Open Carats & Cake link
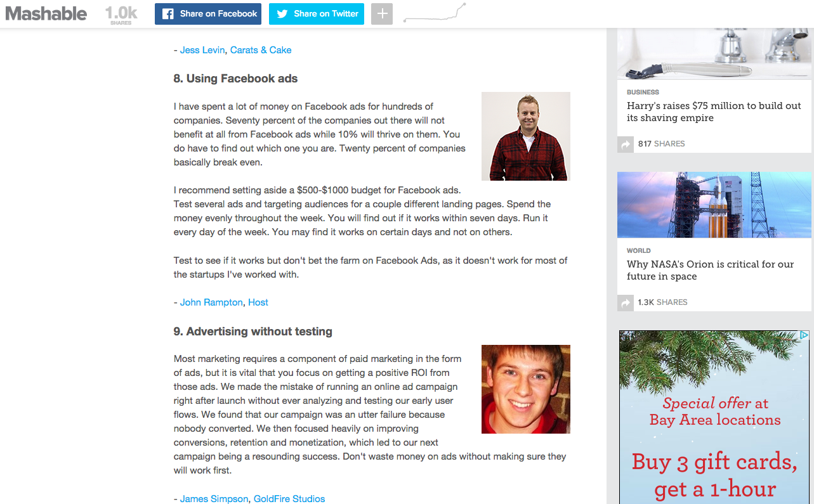This screenshot has width=814, height=504. (x=261, y=50)
